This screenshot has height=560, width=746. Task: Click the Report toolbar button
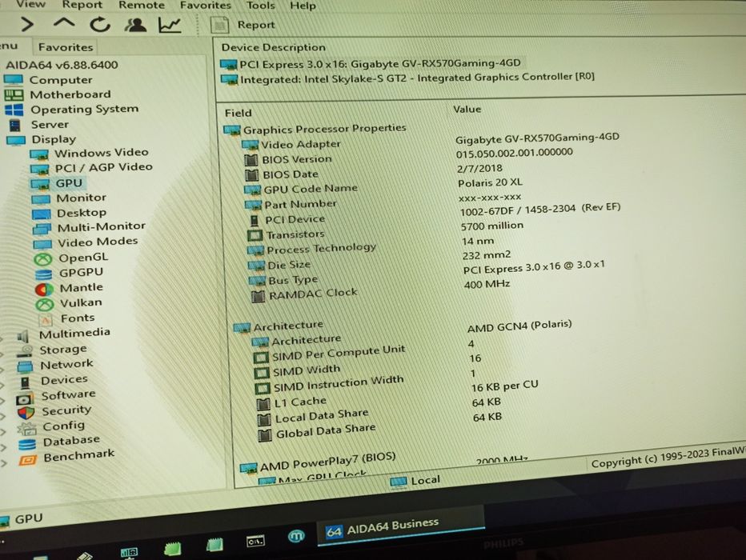[x=243, y=25]
